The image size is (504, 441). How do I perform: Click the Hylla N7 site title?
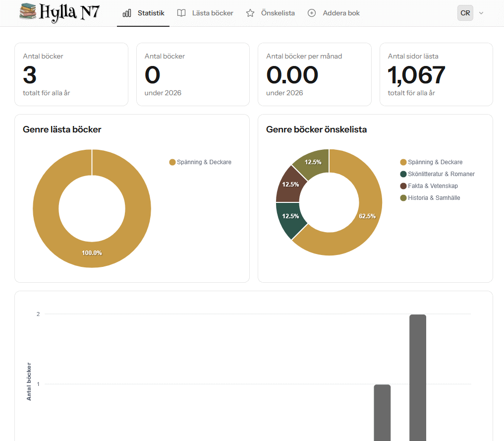pos(69,12)
